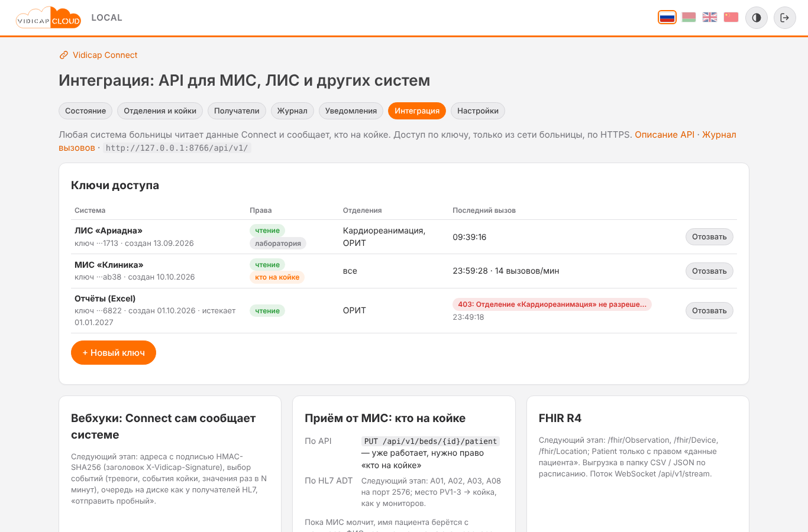Select the Russian flag language
The image size is (808, 532).
coord(667,17)
